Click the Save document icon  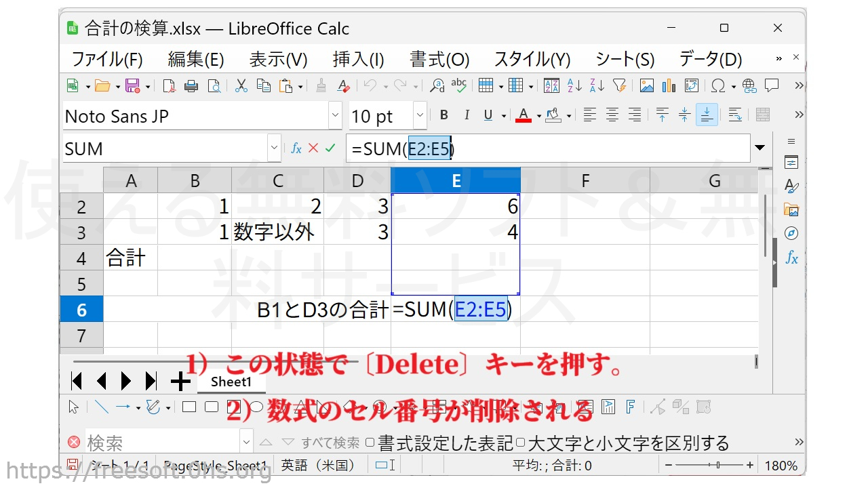coord(132,86)
